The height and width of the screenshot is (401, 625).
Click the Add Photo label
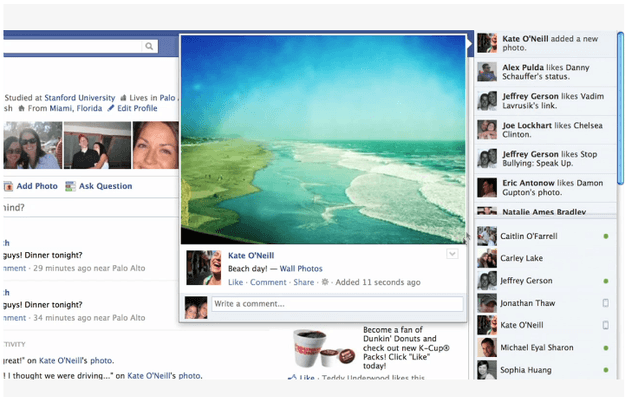[x=37, y=186]
